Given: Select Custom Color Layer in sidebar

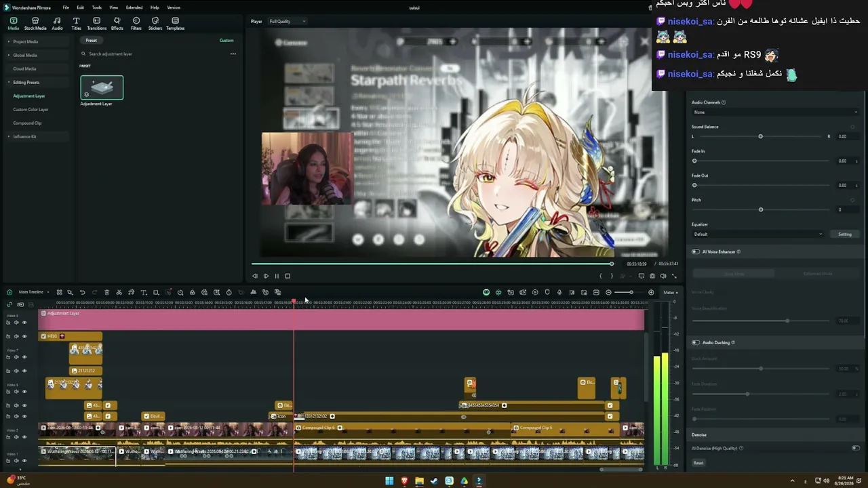Looking at the screenshot, I should click(x=31, y=109).
